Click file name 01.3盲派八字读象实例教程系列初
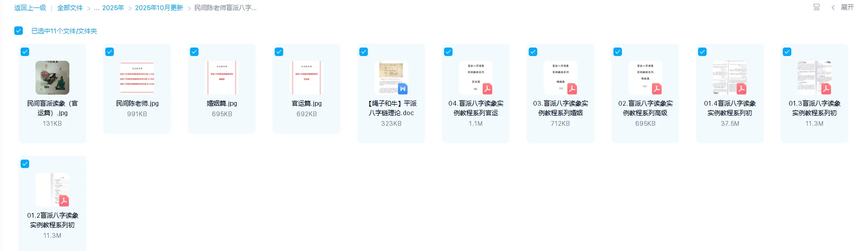 [815, 108]
